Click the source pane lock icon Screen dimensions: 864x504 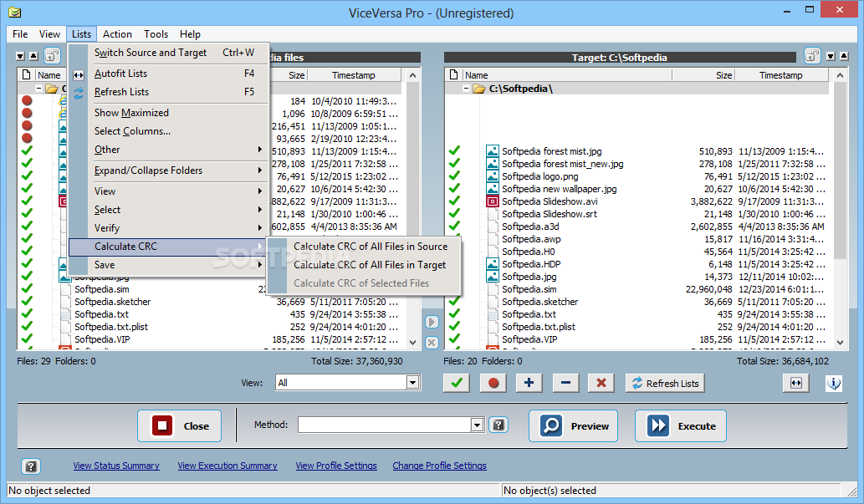tap(52, 56)
